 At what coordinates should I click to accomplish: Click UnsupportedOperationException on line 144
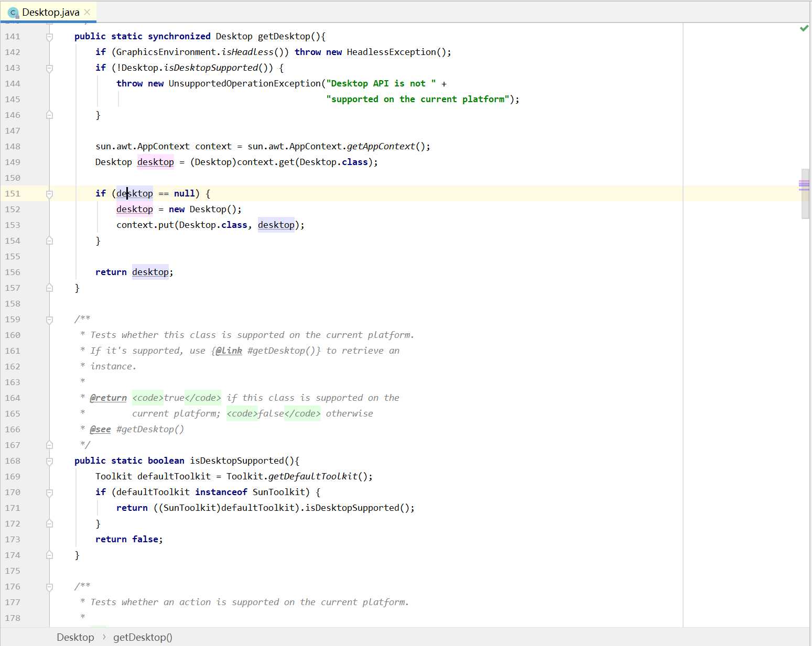point(244,83)
